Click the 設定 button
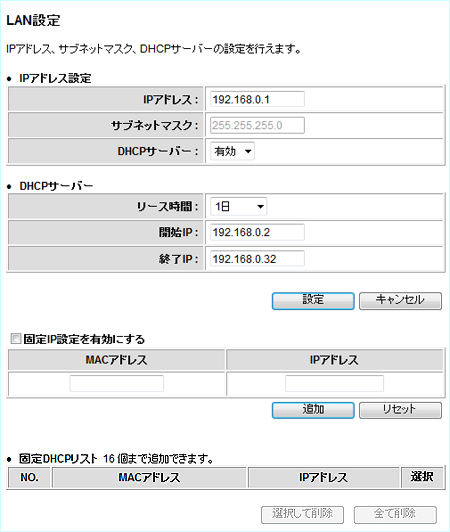The height and width of the screenshot is (532, 450). pyautogui.click(x=313, y=301)
